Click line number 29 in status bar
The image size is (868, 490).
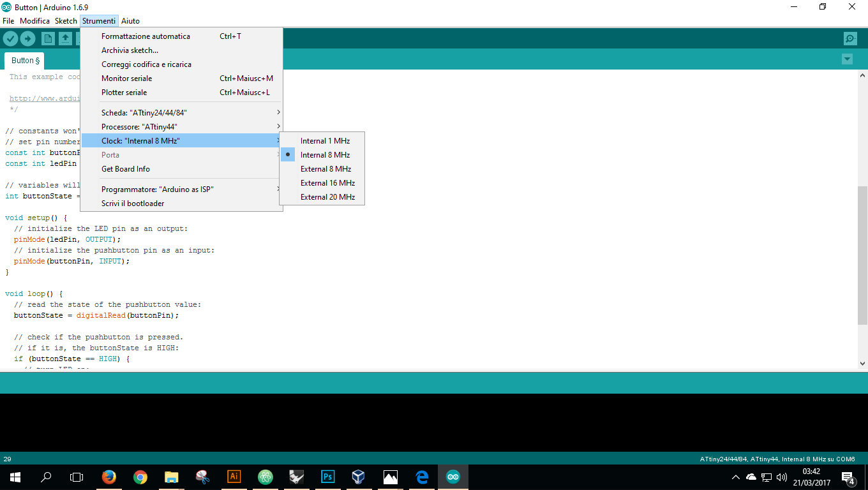(8, 459)
